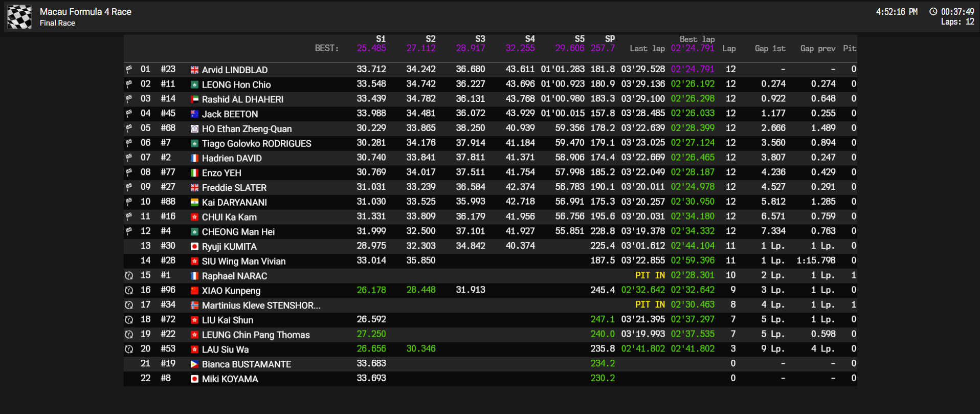Click the stopped status icon for LAU Siu Wa
The height and width of the screenshot is (414, 980).
point(129,350)
